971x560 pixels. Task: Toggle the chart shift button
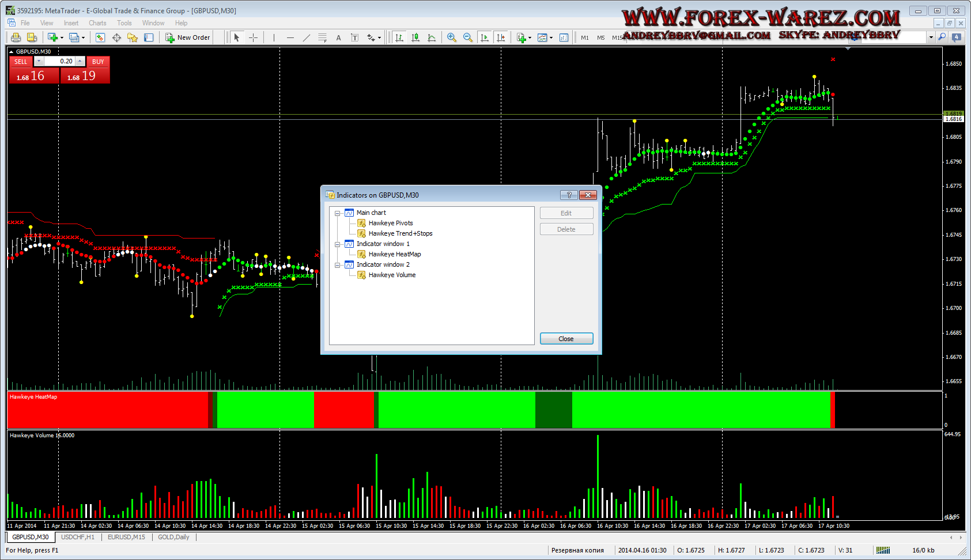501,37
